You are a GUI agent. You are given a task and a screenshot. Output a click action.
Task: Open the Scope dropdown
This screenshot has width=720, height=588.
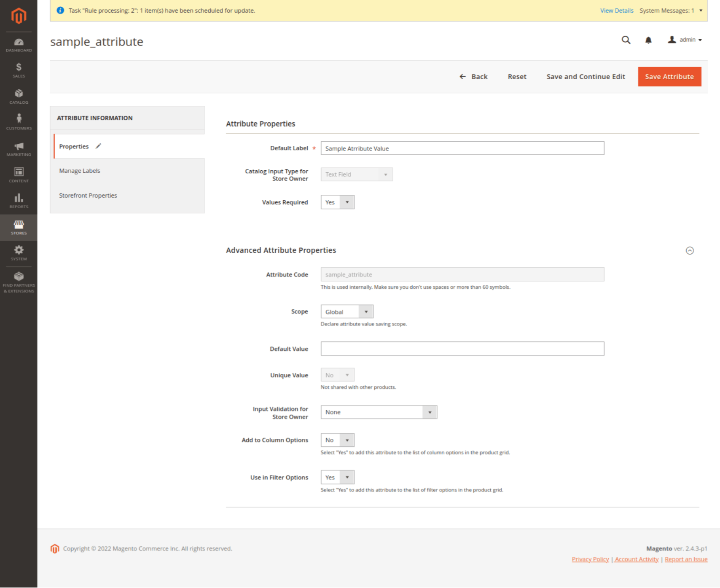pyautogui.click(x=347, y=311)
